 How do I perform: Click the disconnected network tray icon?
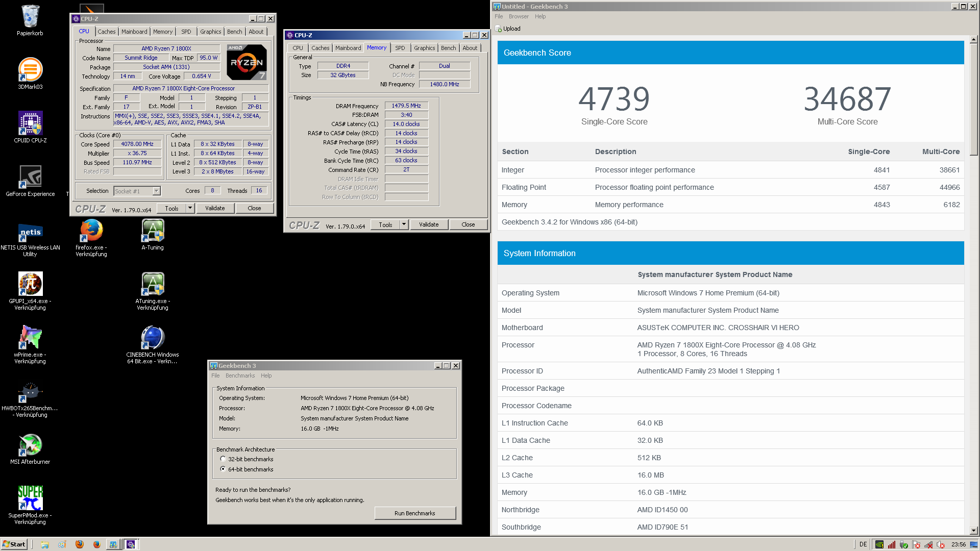click(928, 544)
